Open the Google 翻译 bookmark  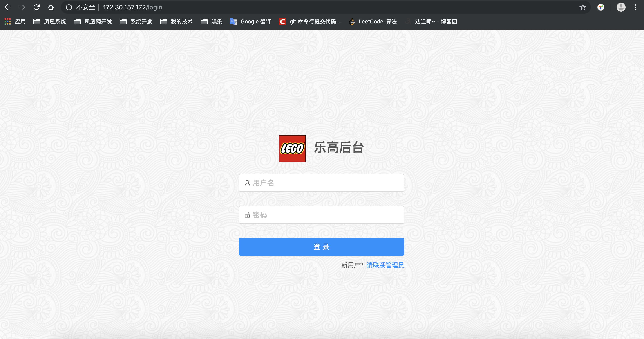pyautogui.click(x=250, y=22)
